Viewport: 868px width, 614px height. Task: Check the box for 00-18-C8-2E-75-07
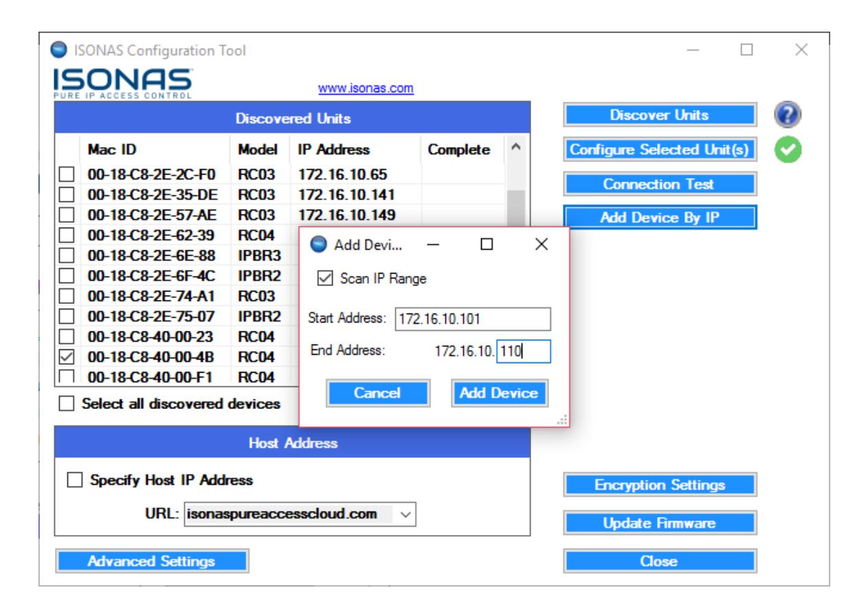tap(66, 317)
